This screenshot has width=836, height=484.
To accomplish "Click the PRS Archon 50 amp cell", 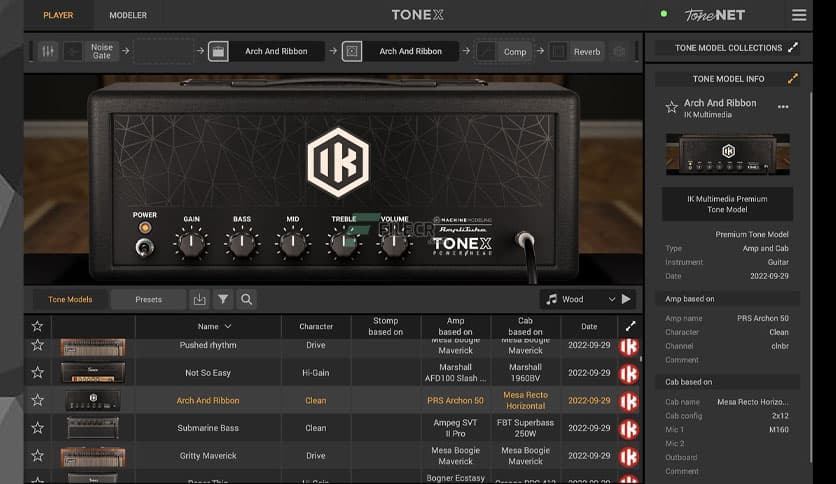I will [x=455, y=400].
